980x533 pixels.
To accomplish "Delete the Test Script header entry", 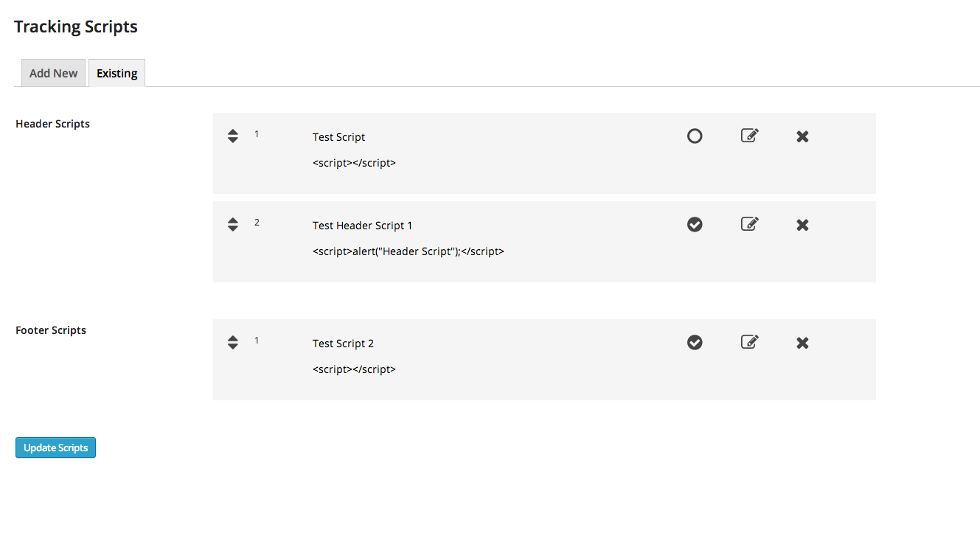I will (802, 136).
